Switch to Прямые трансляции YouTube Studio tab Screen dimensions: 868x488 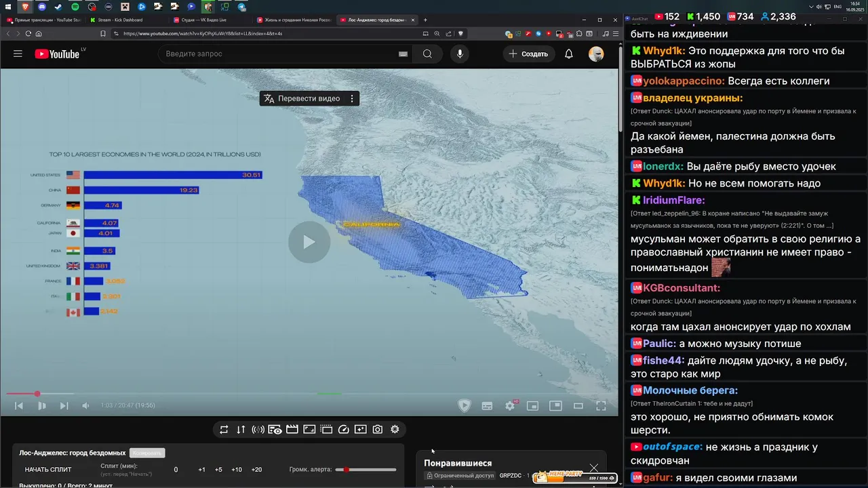click(x=43, y=20)
